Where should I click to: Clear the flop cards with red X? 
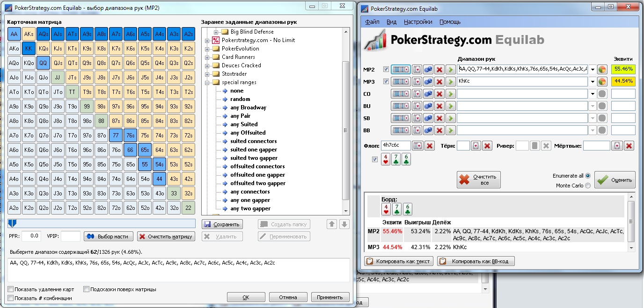(x=429, y=146)
